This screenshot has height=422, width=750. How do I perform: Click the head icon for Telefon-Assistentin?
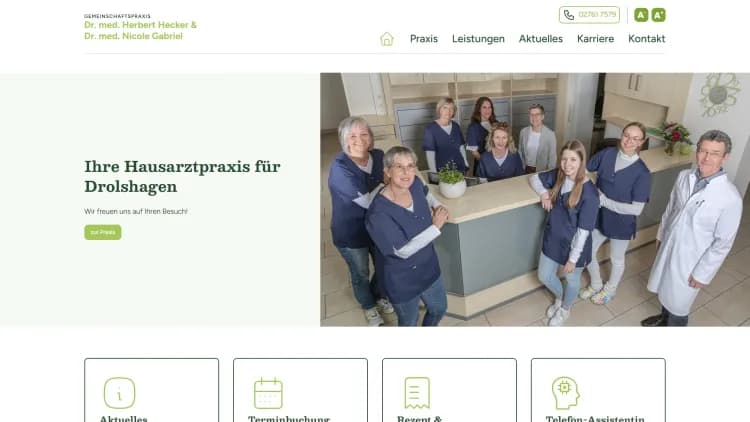pyautogui.click(x=565, y=393)
